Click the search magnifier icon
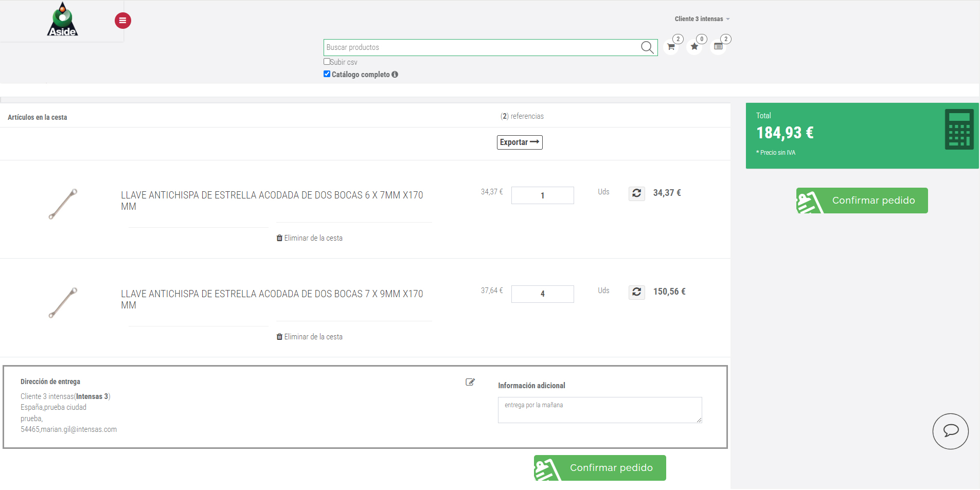The height and width of the screenshot is (490, 980). coord(647,47)
